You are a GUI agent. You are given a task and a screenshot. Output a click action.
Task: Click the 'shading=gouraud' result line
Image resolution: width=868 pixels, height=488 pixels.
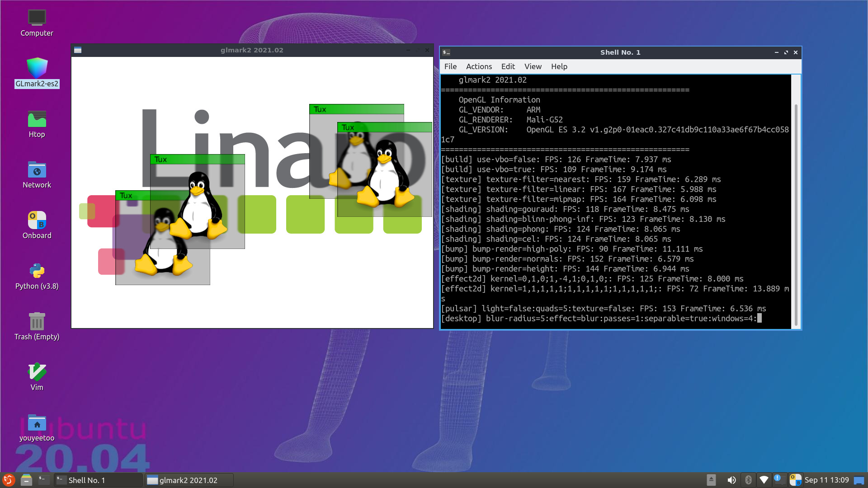click(x=565, y=209)
